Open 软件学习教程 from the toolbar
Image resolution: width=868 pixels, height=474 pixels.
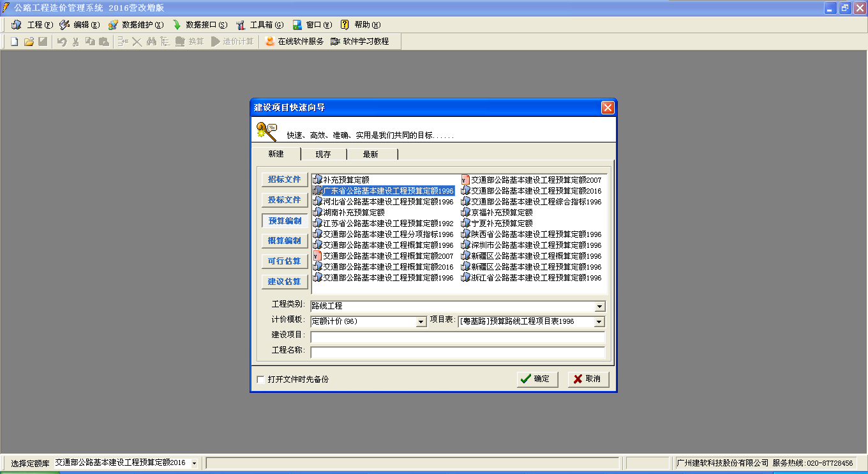[x=361, y=40]
